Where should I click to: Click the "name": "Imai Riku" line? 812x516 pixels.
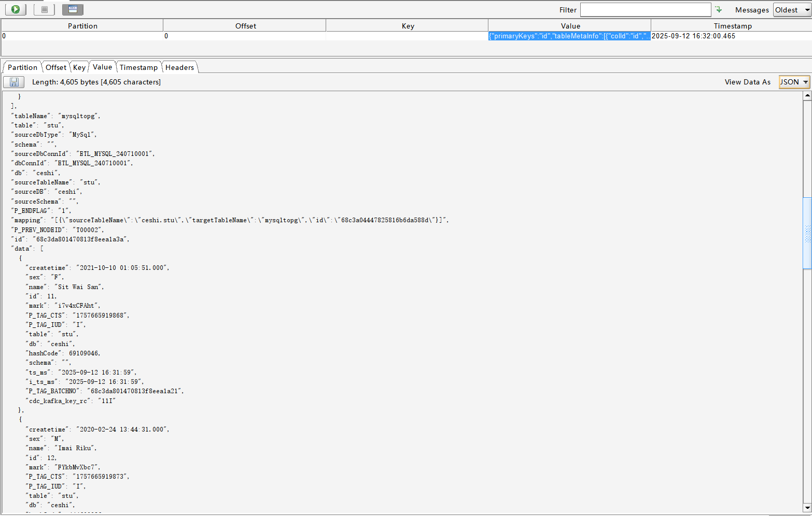[61, 448]
